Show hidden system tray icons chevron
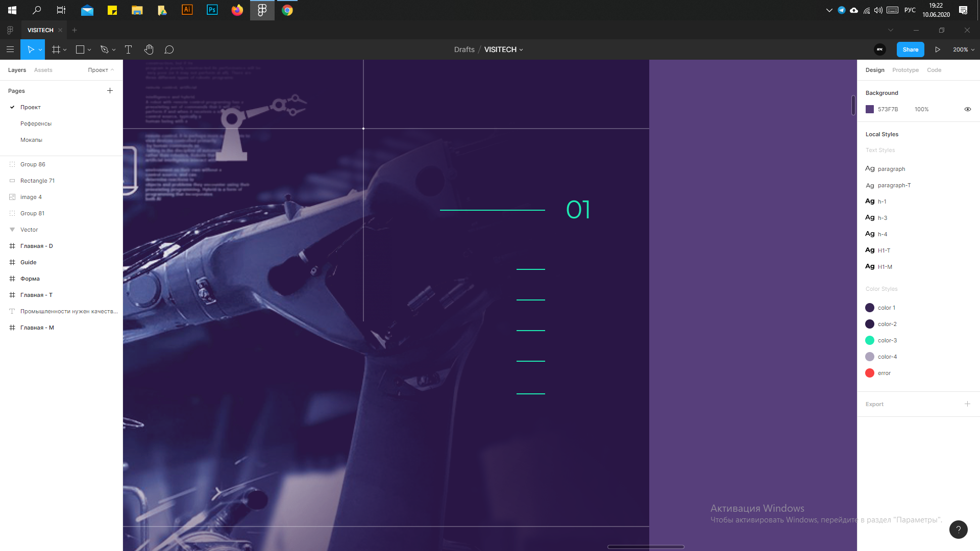This screenshot has height=551, width=980. [x=829, y=10]
